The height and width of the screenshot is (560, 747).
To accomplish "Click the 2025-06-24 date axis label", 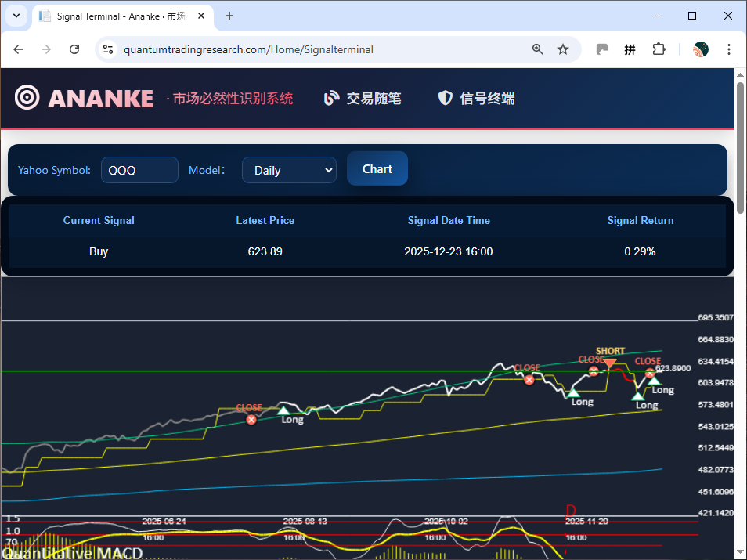I will click(x=164, y=522).
